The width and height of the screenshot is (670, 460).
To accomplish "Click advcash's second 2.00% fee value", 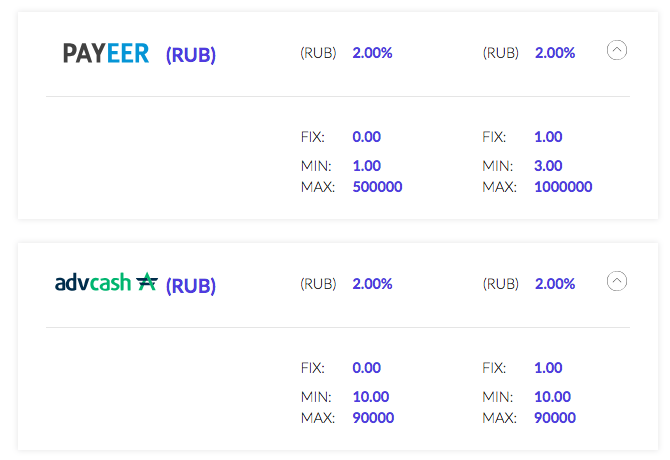I will coord(555,284).
